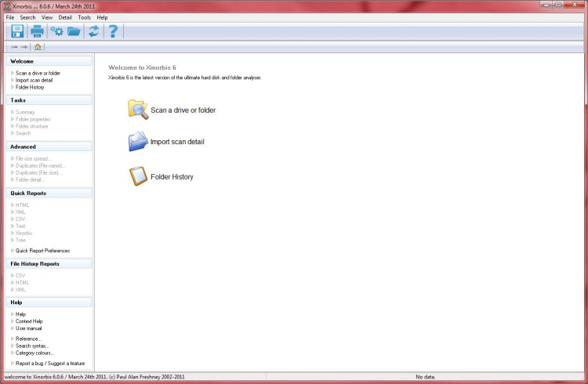Click the Import scan detail folder icon
The height and width of the screenshot is (384, 588).
[x=138, y=141]
